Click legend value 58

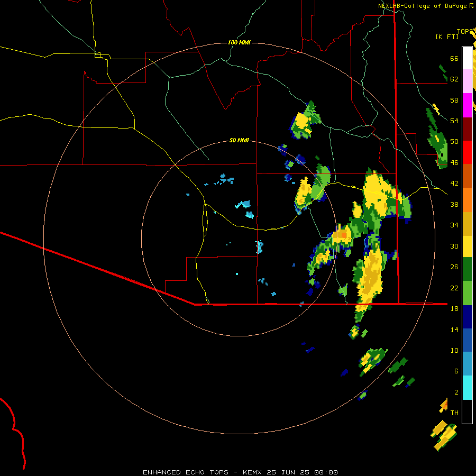(x=454, y=100)
